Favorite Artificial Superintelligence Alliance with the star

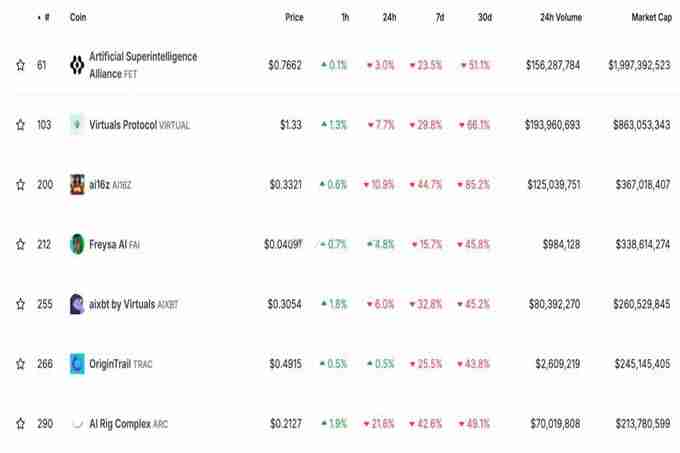20,65
